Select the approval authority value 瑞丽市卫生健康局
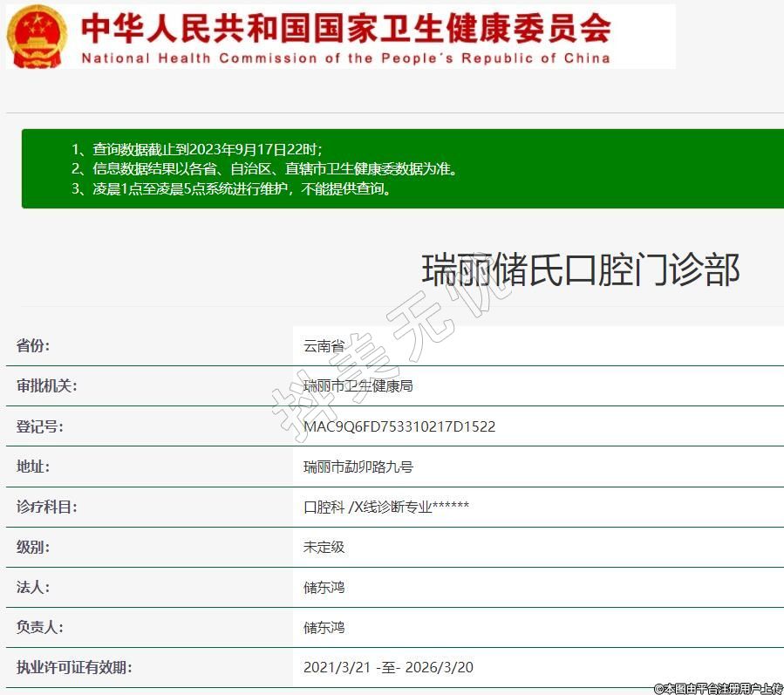 [x=358, y=385]
